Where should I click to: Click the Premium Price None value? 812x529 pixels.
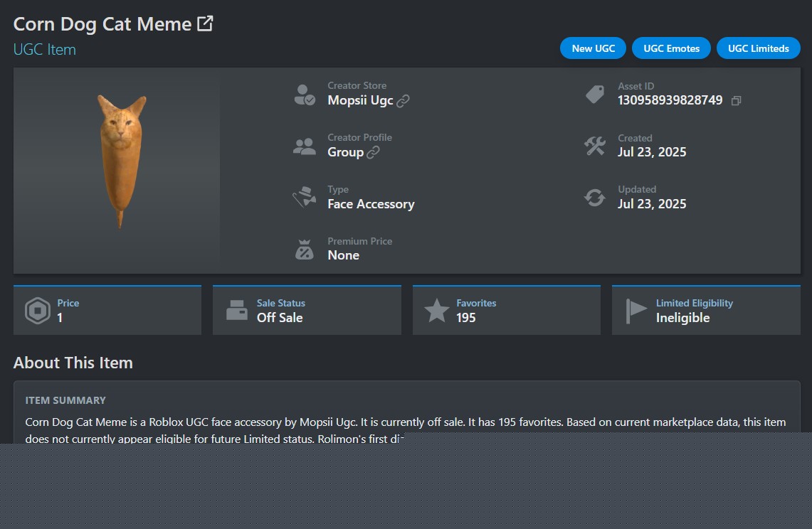343,255
